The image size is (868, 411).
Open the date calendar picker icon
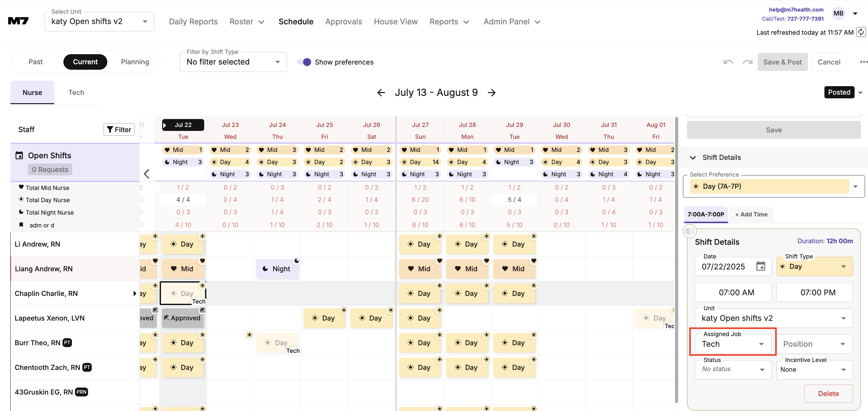[x=760, y=266]
